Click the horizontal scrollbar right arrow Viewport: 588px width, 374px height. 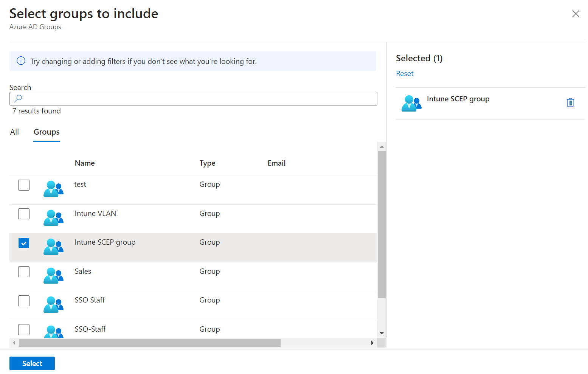pos(372,343)
